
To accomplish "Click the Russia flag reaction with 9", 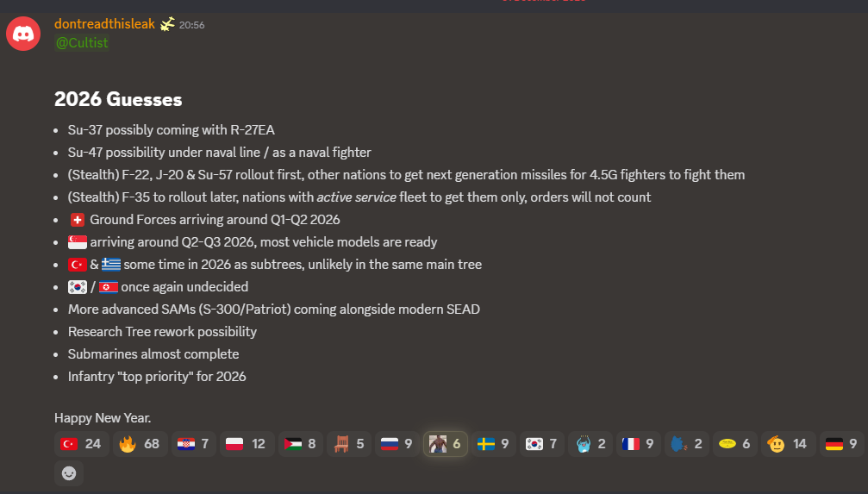I will pyautogui.click(x=397, y=444).
